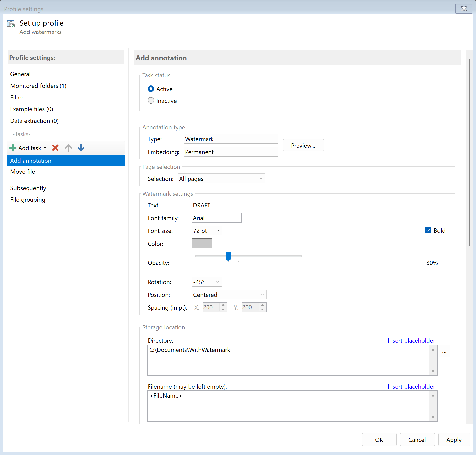Click the X spacing stepper up arrow
The width and height of the screenshot is (476, 455).
(223, 305)
